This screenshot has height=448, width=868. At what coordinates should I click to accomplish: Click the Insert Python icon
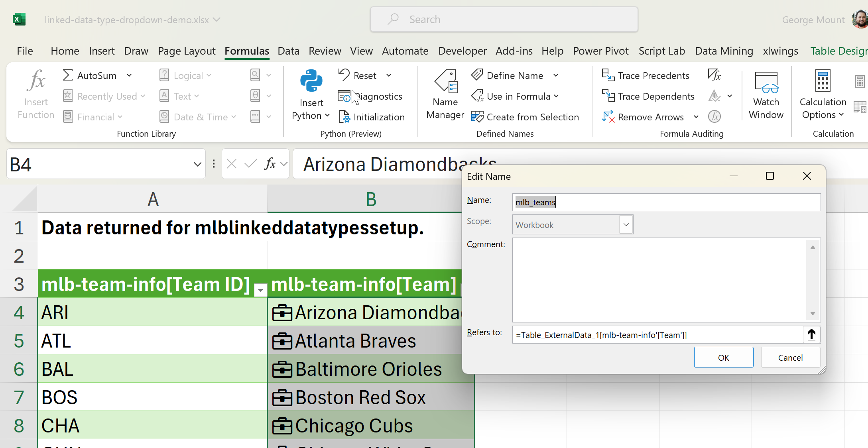[x=311, y=82]
